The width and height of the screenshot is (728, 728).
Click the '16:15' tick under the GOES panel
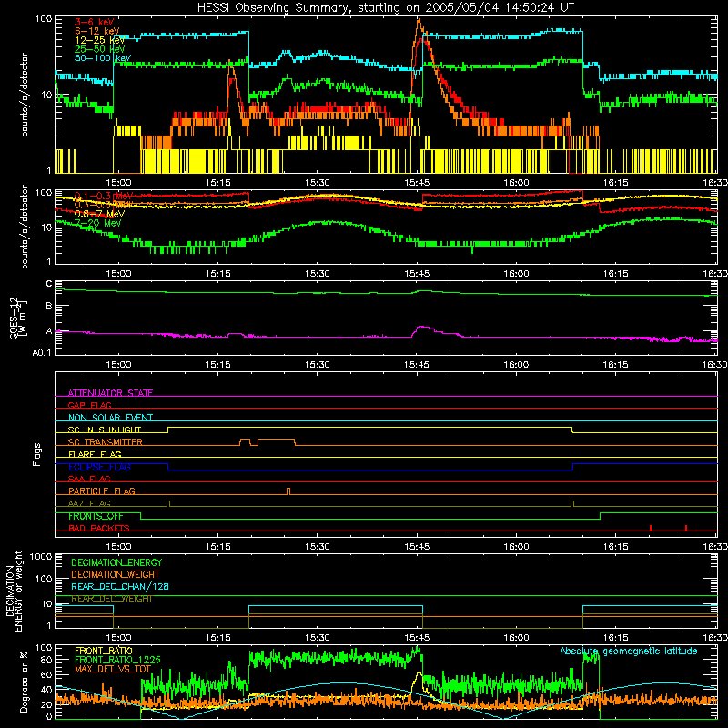[x=615, y=365]
